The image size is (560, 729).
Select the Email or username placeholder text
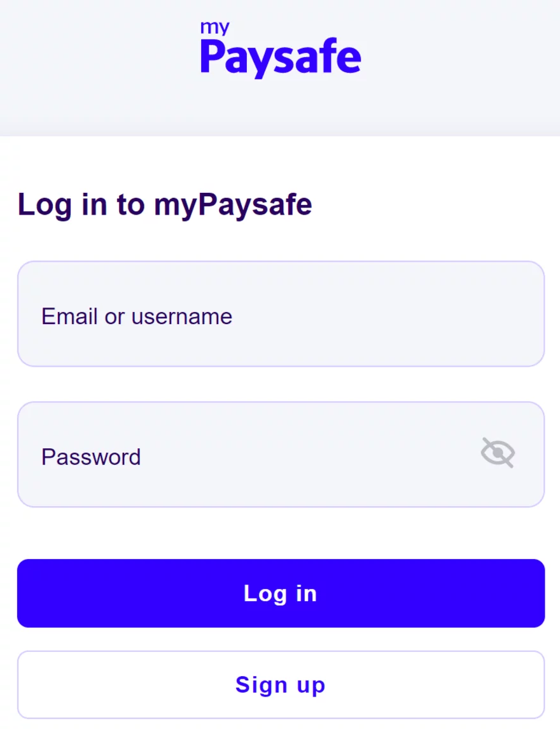pyautogui.click(x=136, y=316)
